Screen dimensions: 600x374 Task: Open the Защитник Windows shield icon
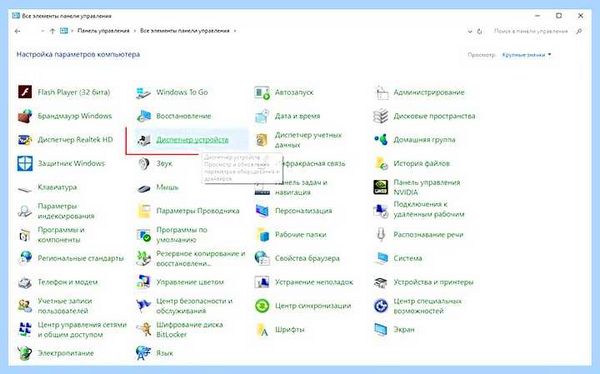(25, 163)
